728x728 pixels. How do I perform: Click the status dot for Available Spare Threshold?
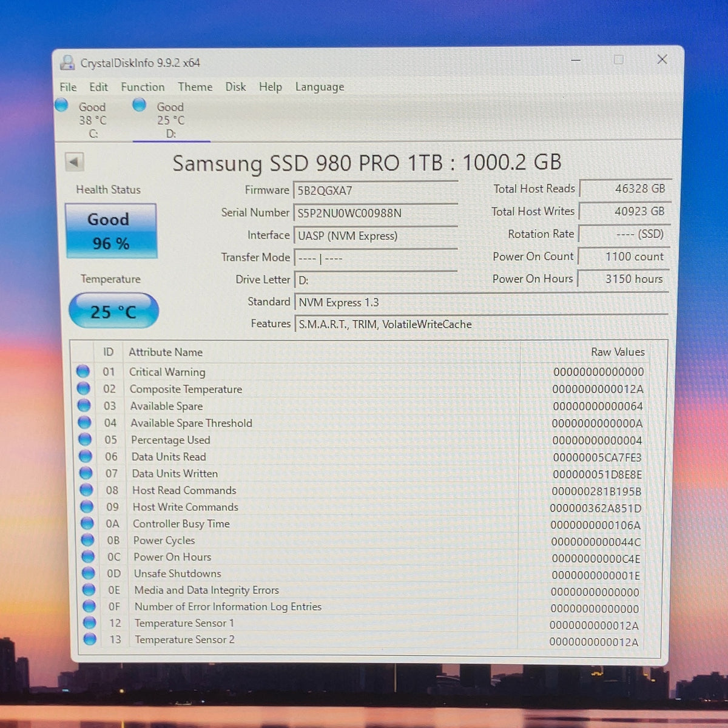85,422
